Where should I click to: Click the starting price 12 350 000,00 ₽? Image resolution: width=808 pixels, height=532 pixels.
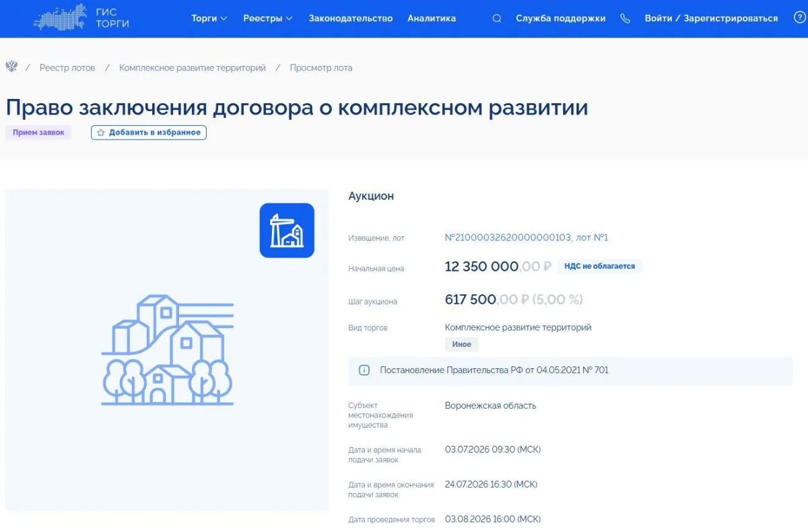pyautogui.click(x=498, y=267)
